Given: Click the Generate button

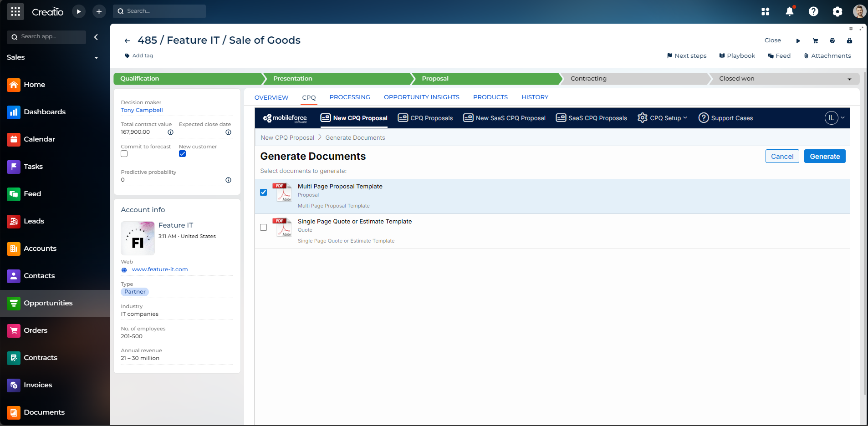Looking at the screenshot, I should pyautogui.click(x=825, y=156).
